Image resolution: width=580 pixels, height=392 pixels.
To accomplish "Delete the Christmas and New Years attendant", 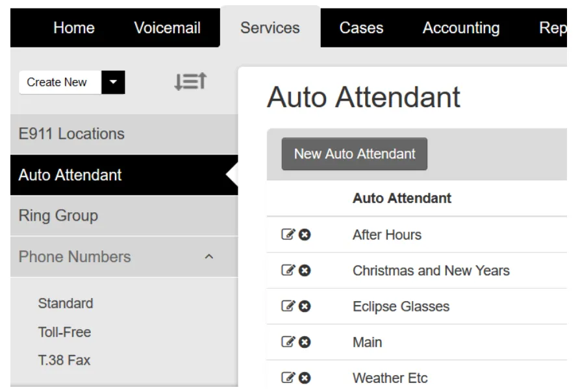I will (305, 271).
